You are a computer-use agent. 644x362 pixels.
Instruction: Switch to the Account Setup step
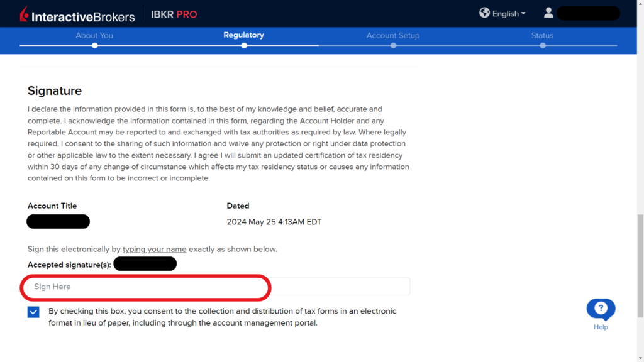point(393,36)
